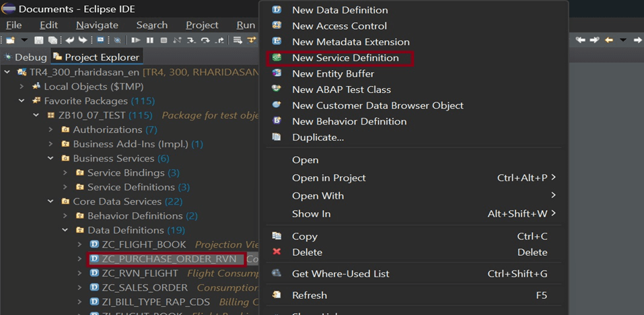Click the yellow Back navigation arrow
Viewport: 644px width, 315px height.
(609, 40)
